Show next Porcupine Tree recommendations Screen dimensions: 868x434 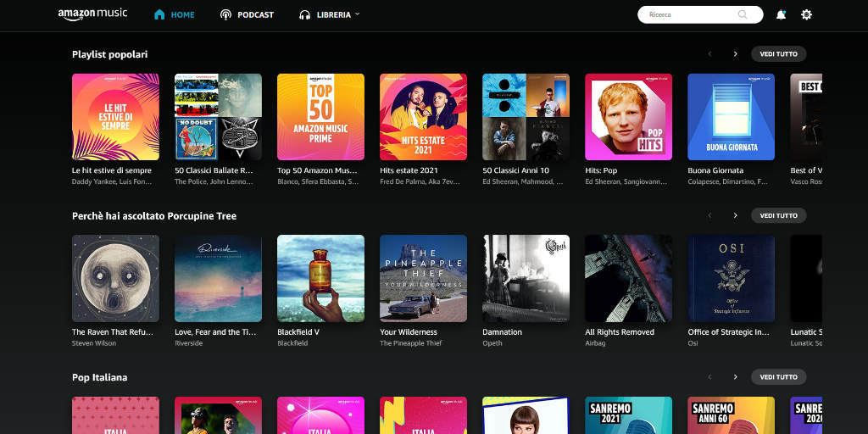[x=735, y=215]
